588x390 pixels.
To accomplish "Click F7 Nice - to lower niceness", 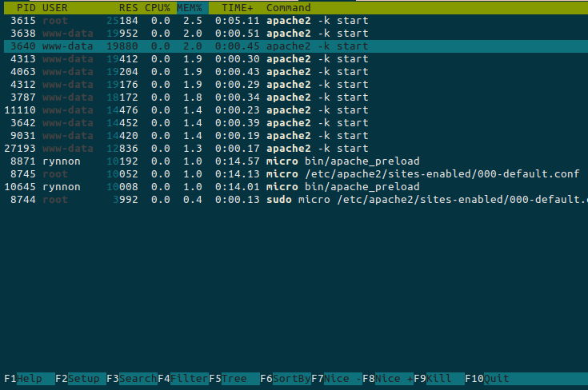I will coord(336,378).
